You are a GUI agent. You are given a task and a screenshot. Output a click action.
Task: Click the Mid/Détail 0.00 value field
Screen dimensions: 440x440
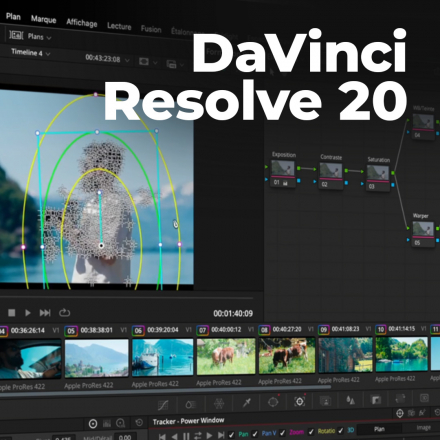pos(125,437)
